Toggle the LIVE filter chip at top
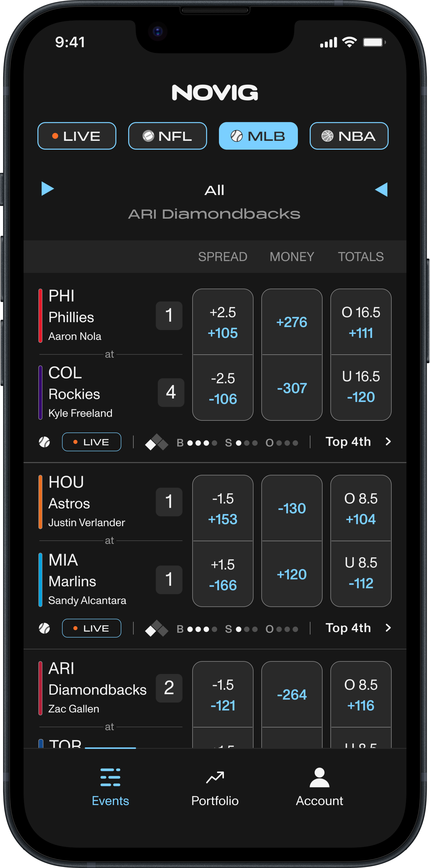430x868 pixels. tap(77, 136)
